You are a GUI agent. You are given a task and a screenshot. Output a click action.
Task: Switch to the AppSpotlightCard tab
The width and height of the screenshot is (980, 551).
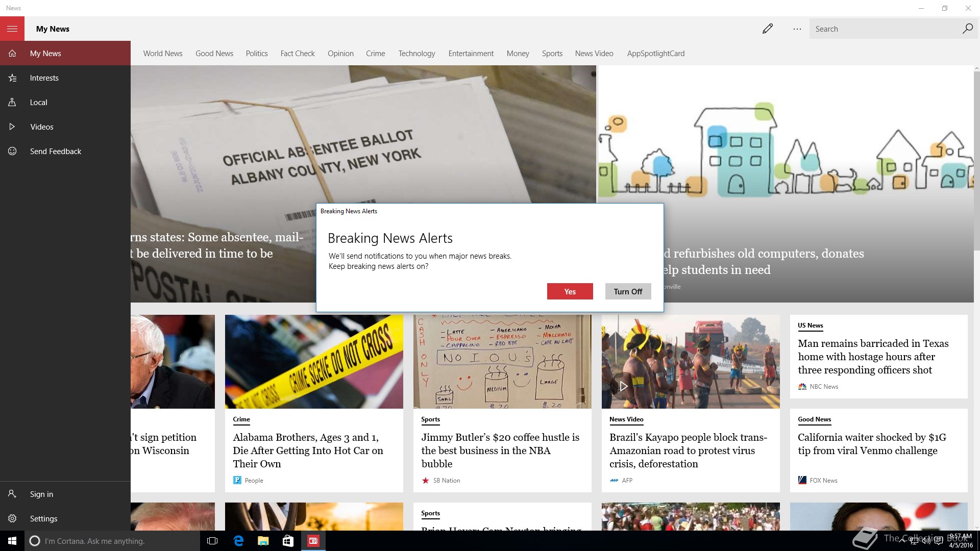click(656, 53)
